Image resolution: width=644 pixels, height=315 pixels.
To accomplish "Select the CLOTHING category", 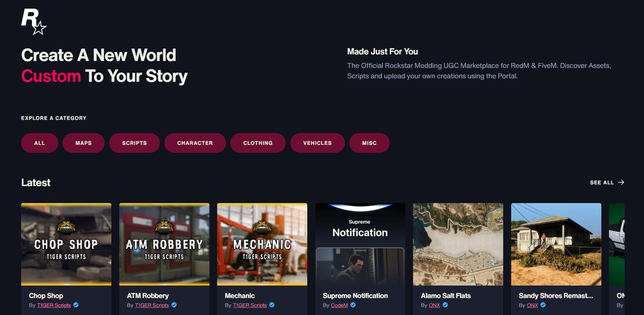I will pos(258,143).
